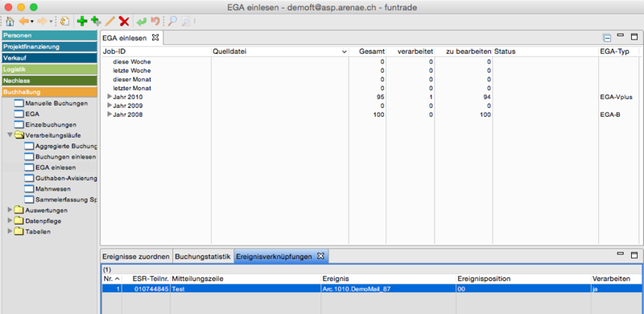Minimize the EGA einlesen panel

coord(621,35)
